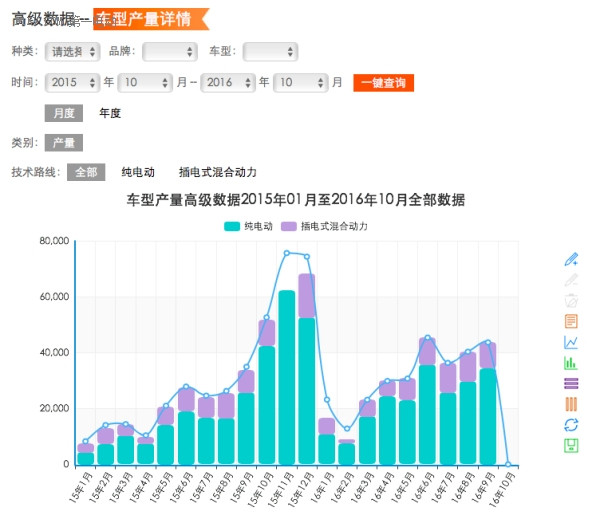600x527 pixels.
Task: Select 插电式混合动力 under 技术路线
Action: [x=218, y=172]
